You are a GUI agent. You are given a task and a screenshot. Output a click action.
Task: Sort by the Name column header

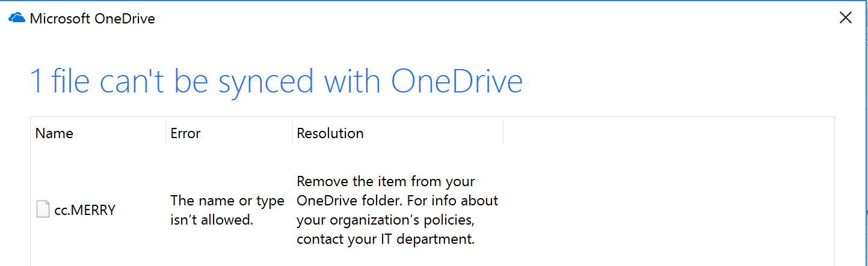pos(54,133)
